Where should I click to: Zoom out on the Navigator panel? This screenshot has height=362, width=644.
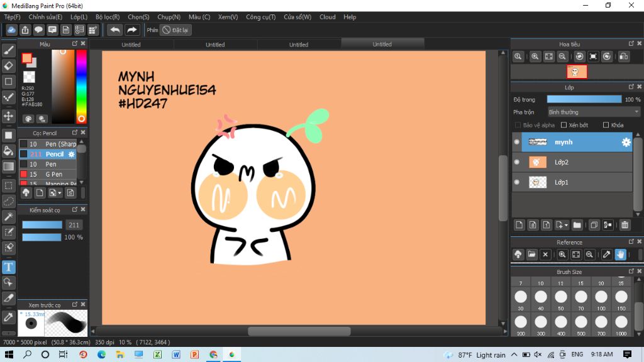tap(562, 57)
